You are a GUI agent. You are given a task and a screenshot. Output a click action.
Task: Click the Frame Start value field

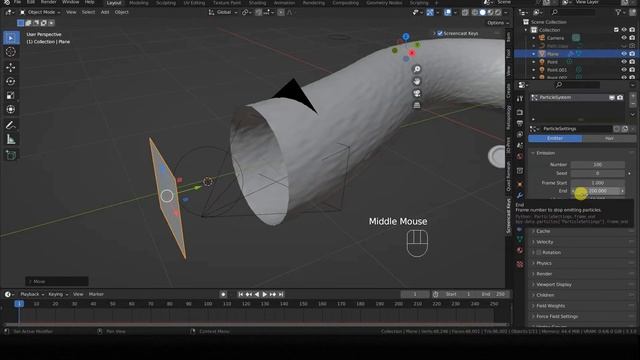click(598, 183)
